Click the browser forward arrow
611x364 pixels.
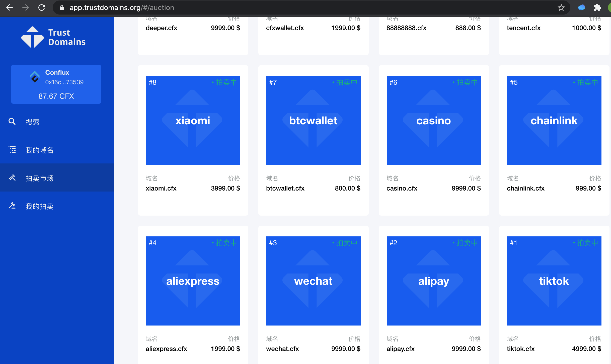25,8
